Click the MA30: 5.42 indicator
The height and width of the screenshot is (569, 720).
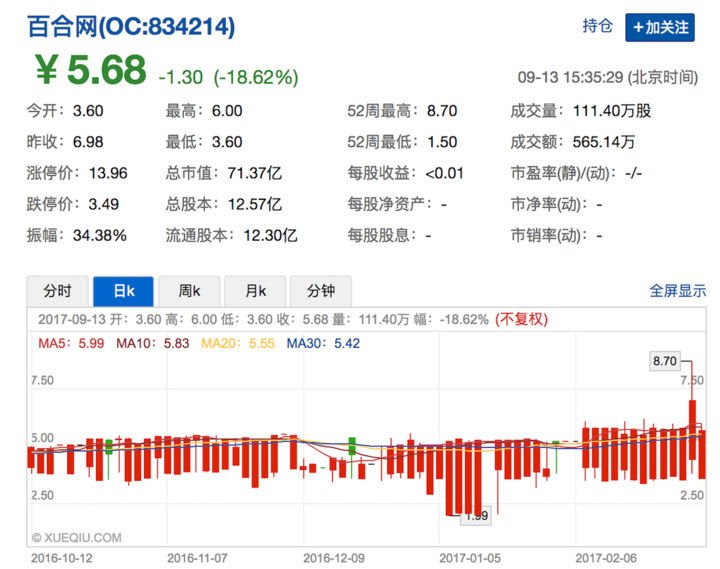coord(323,343)
